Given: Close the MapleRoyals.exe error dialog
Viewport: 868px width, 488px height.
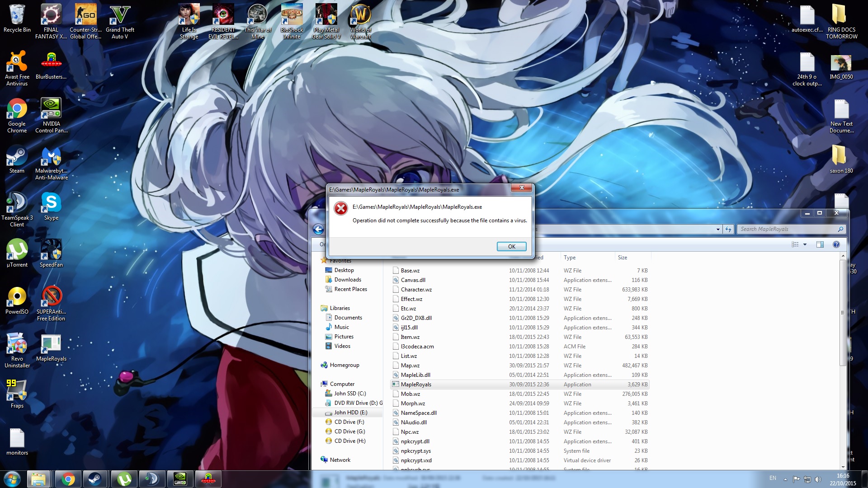Looking at the screenshot, I should pos(522,188).
